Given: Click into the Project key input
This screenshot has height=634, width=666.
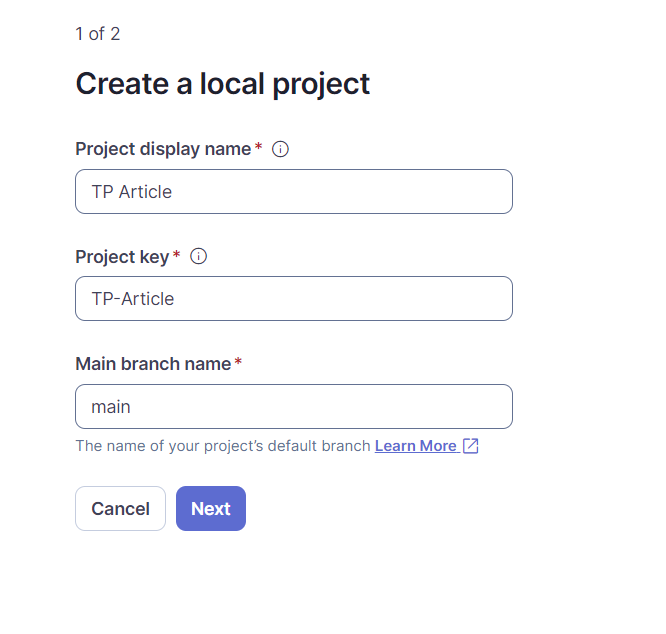Looking at the screenshot, I should pos(294,299).
